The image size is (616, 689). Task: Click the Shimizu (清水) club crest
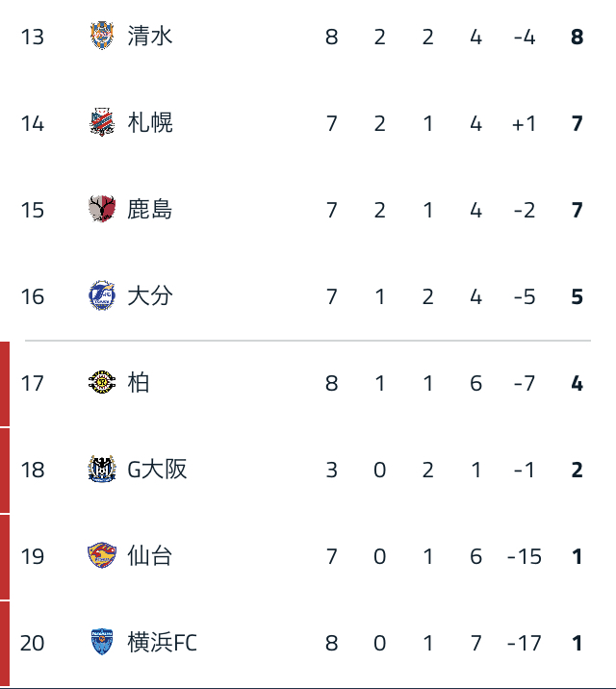tap(102, 37)
